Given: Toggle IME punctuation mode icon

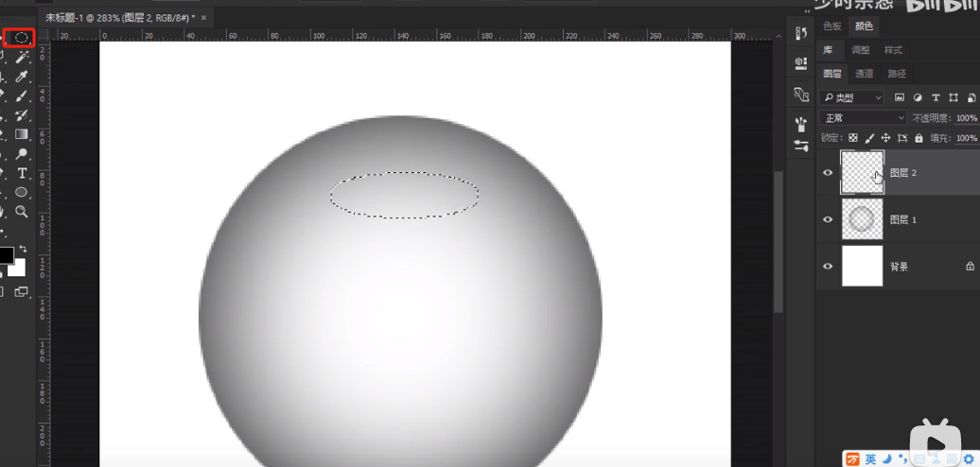Looking at the screenshot, I should click(x=902, y=459).
